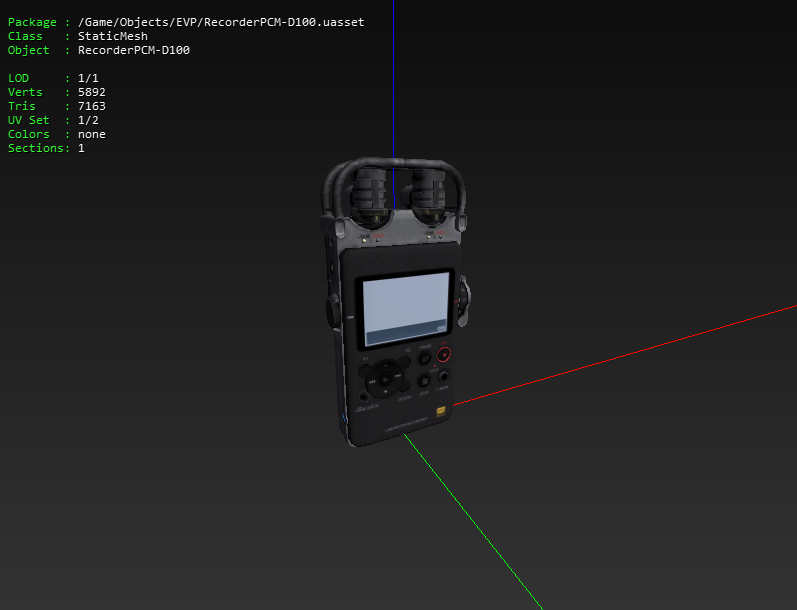This screenshot has height=610, width=797.
Task: Click the recorder's LCD screen on model
Action: [x=406, y=309]
